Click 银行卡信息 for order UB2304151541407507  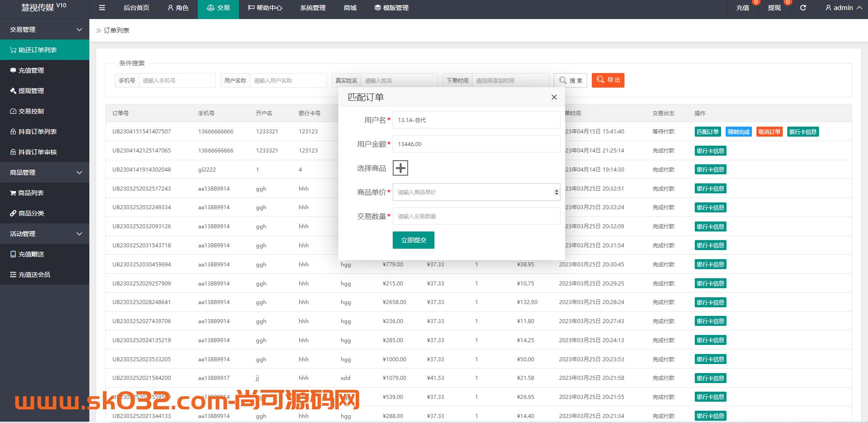pyautogui.click(x=803, y=132)
